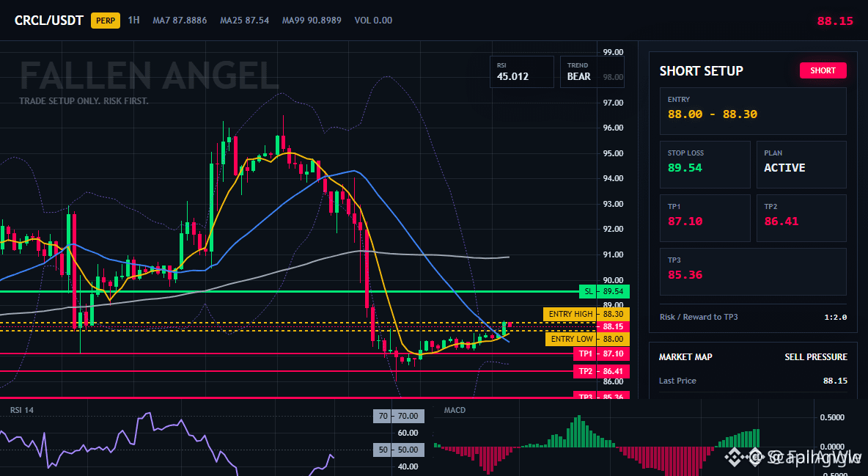868x476 pixels.
Task: Click the MACD 0.5000 axis label
Action: (x=832, y=417)
